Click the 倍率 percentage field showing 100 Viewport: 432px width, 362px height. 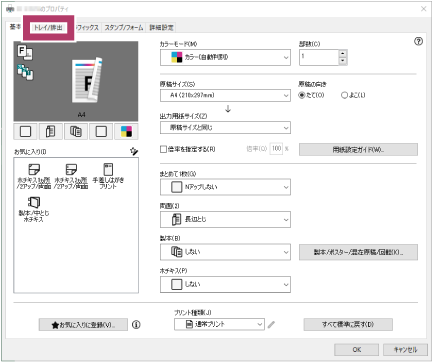coord(276,149)
